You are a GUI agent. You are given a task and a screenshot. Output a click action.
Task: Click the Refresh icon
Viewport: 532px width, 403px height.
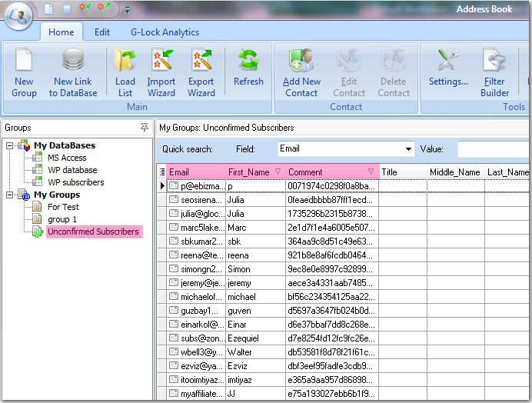point(248,61)
